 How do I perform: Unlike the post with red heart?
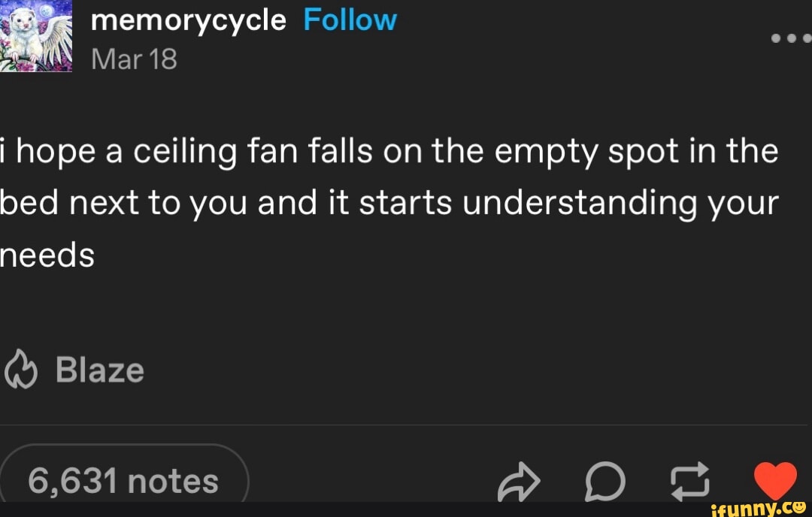pos(774,481)
